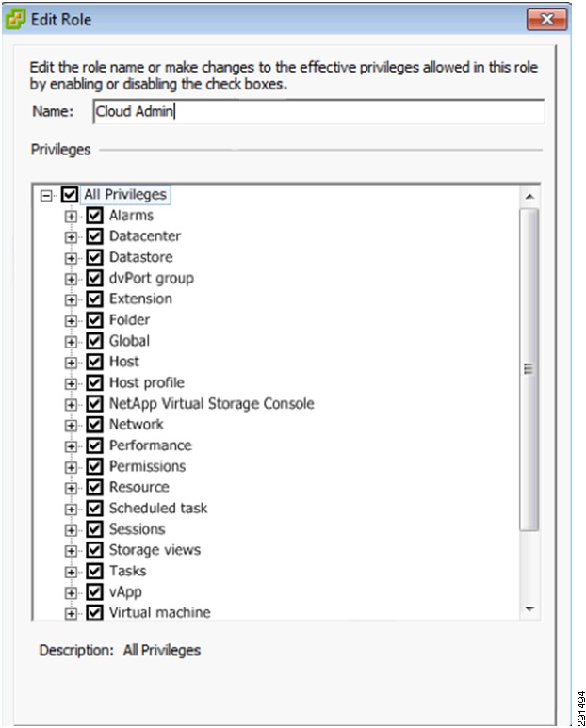The height and width of the screenshot is (728, 586).
Task: Toggle the Tasks checkbox
Action: coord(95,571)
